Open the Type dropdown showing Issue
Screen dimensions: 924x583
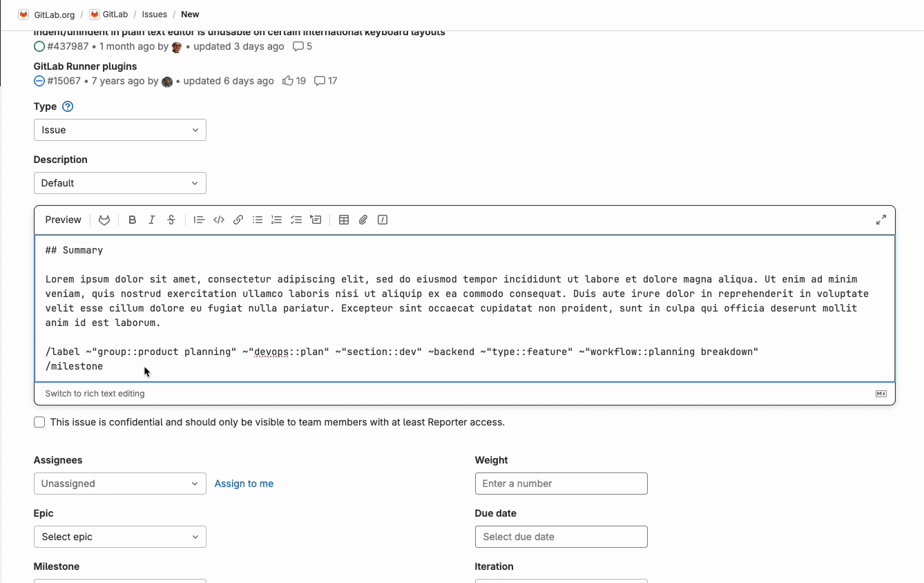pos(119,129)
